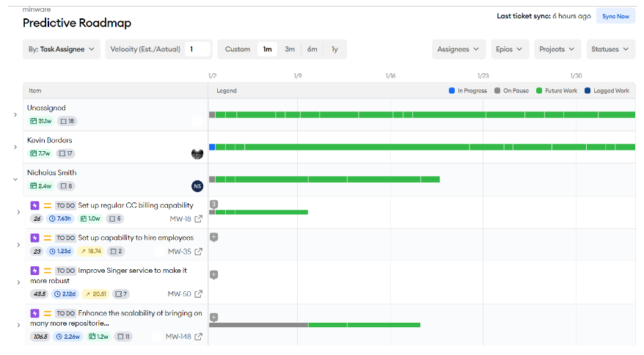Click blue in-progress segment on Kevin Borders bar
This screenshot has width=644, height=355.
pos(212,147)
